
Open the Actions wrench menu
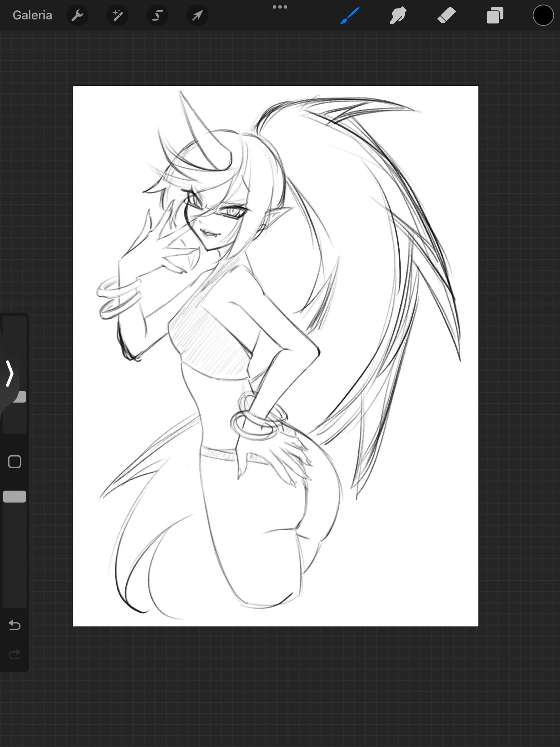pyautogui.click(x=77, y=15)
